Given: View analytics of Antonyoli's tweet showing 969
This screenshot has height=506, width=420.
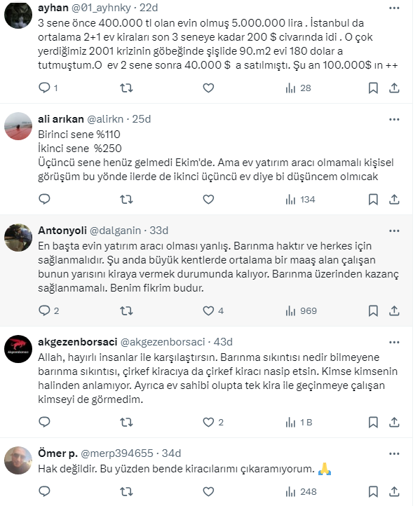Looking at the screenshot, I should (301, 310).
